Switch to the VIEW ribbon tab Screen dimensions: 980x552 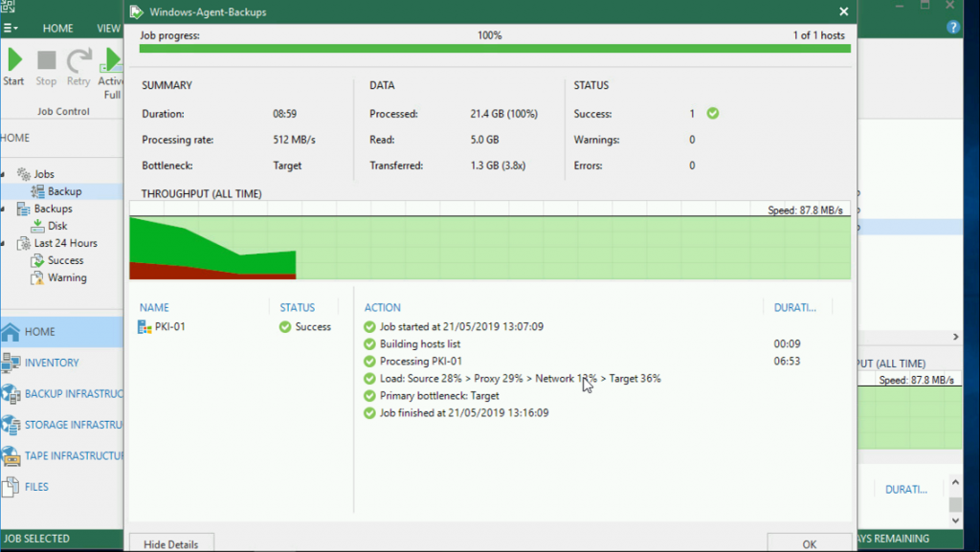coord(107,28)
